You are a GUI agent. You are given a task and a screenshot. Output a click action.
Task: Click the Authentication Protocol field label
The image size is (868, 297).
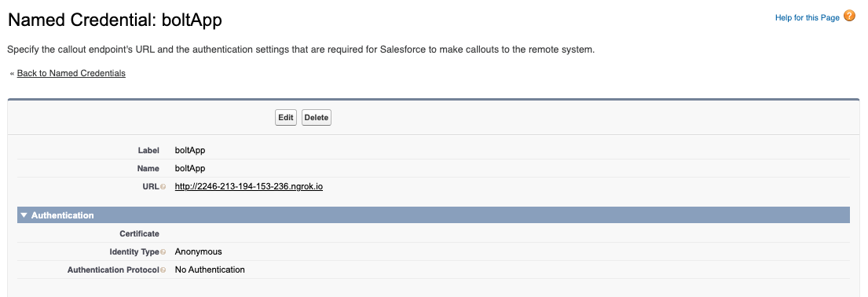(113, 270)
